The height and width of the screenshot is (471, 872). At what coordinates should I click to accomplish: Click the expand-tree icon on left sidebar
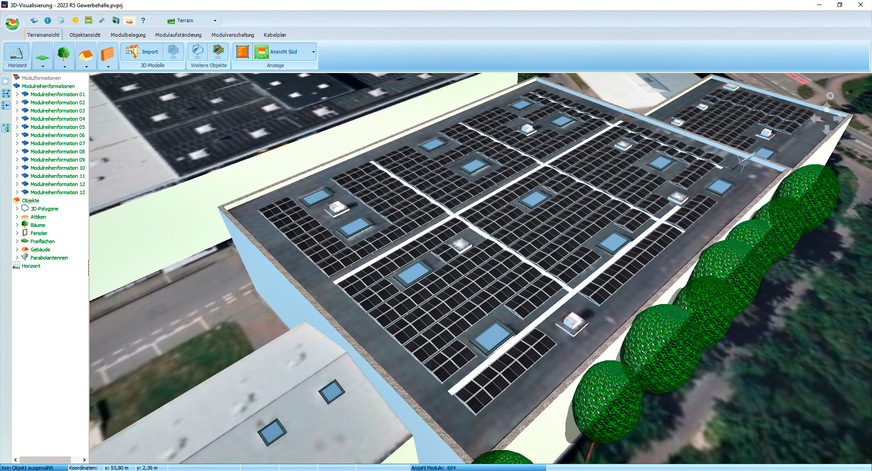[6, 94]
